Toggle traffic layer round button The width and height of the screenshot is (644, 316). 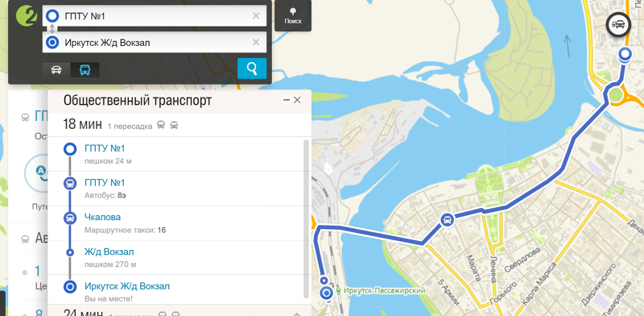(618, 25)
